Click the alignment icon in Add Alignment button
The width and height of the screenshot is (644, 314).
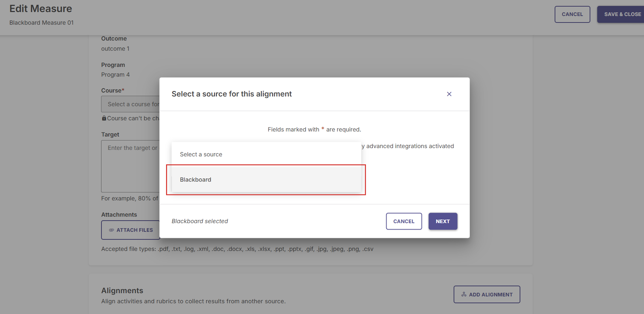coord(464,294)
